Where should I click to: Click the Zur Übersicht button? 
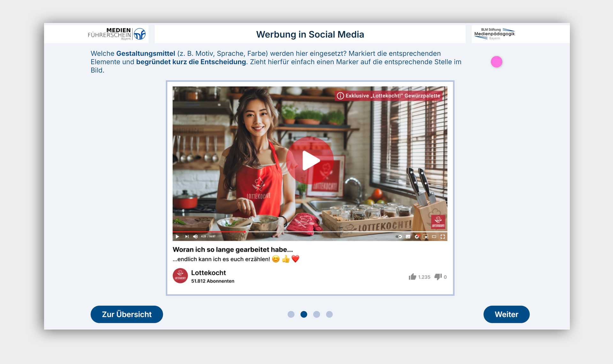[x=127, y=314]
